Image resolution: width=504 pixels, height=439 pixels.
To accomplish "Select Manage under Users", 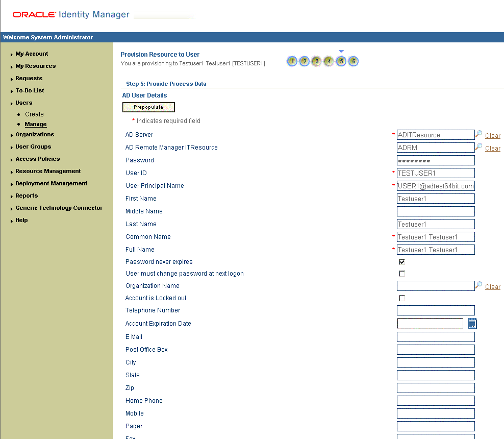I will point(35,124).
